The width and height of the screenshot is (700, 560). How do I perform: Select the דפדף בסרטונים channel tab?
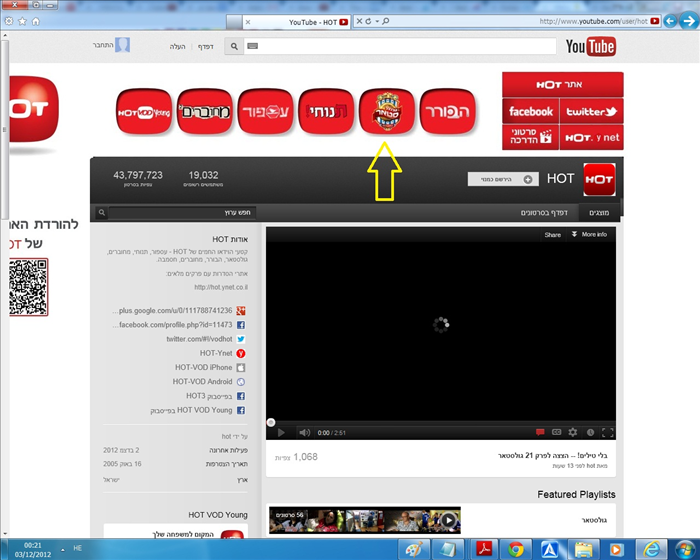[x=544, y=213]
